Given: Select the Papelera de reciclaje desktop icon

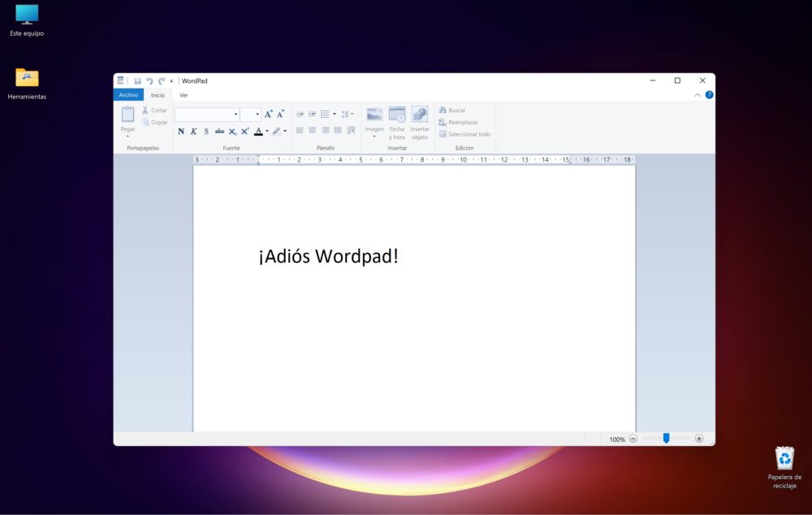Looking at the screenshot, I should 784,467.
